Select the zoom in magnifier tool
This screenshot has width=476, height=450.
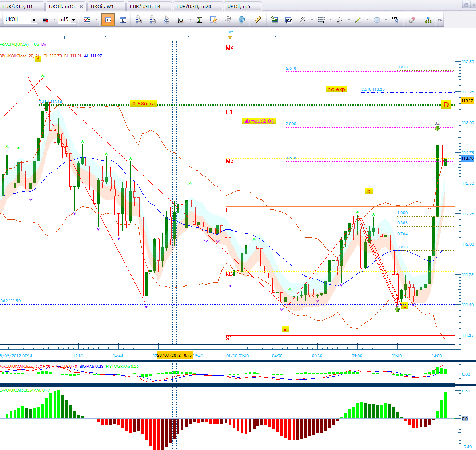(138, 20)
